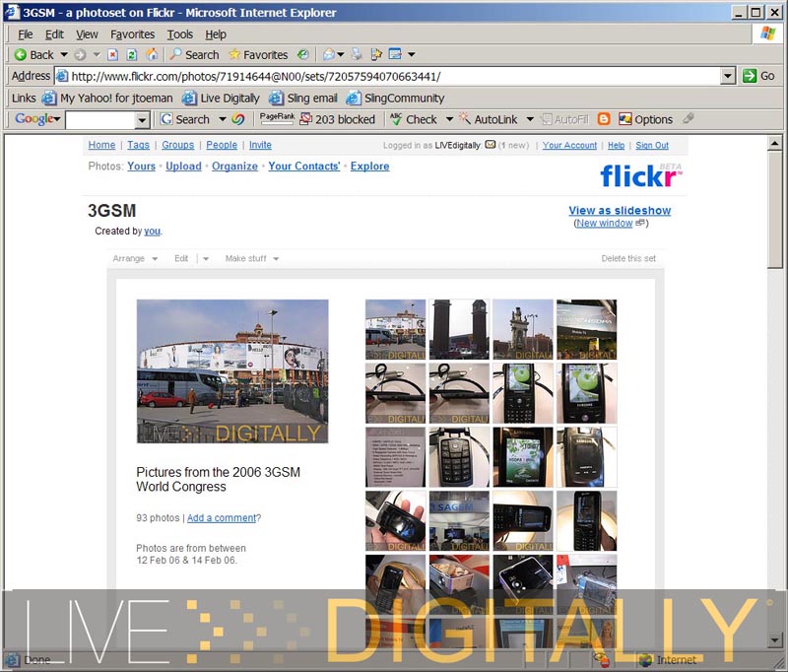
Task: Click the Google toolbar Blogger icon
Action: click(604, 119)
